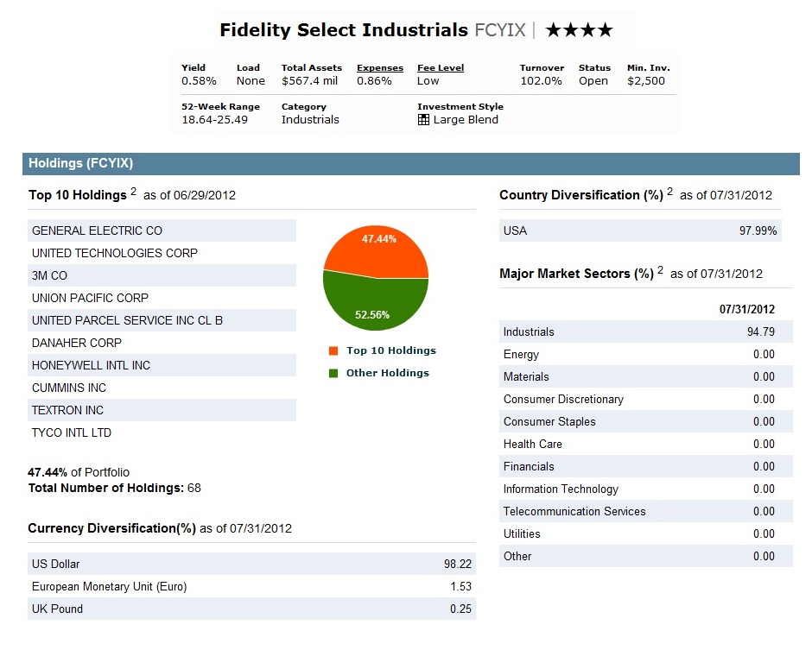Click the Health Care sector row
812x650 pixels.
tap(646, 444)
